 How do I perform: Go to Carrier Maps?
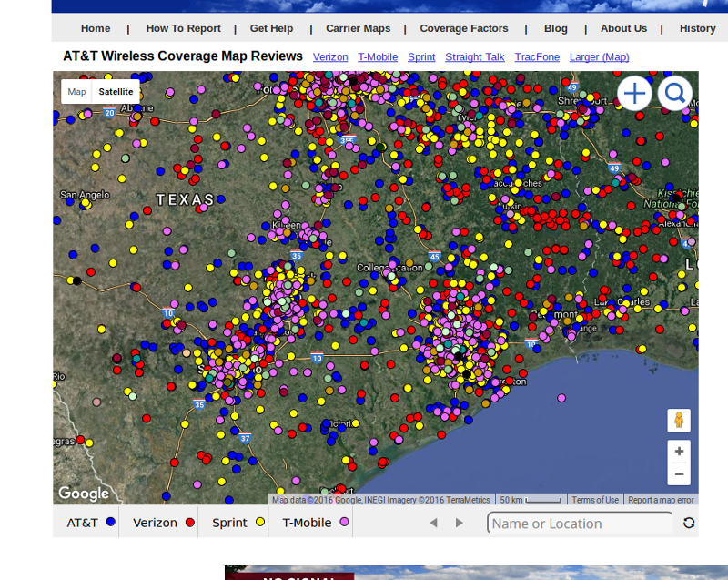pyautogui.click(x=358, y=28)
